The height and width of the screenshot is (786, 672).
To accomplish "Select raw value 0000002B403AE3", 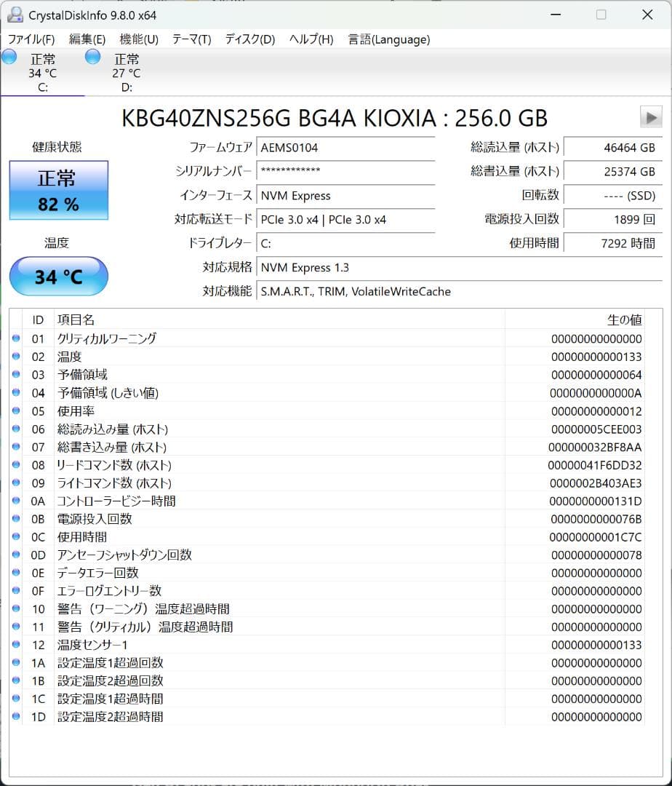I will pos(596,483).
